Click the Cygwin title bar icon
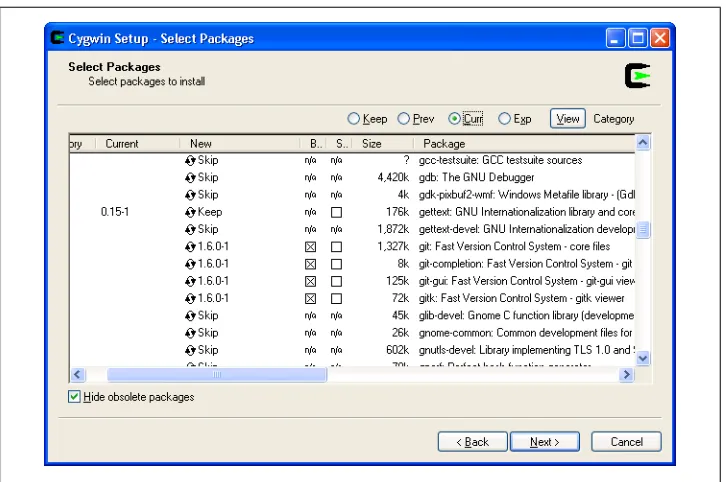726x482 pixels. click(57, 38)
